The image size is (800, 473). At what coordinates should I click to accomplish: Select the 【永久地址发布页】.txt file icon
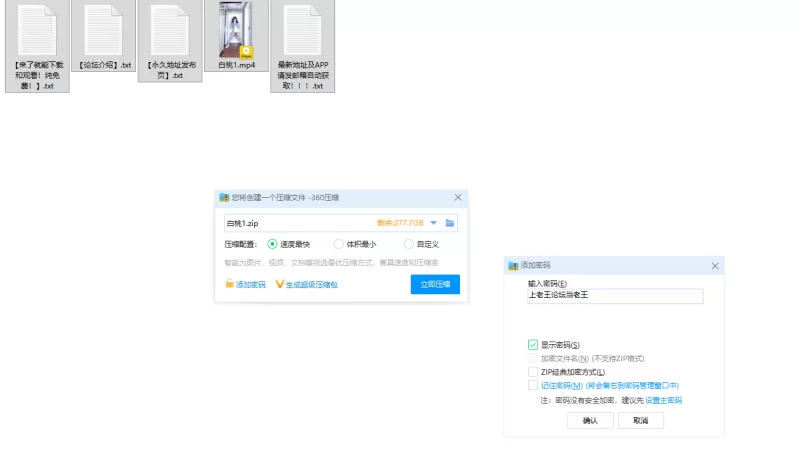click(x=170, y=30)
